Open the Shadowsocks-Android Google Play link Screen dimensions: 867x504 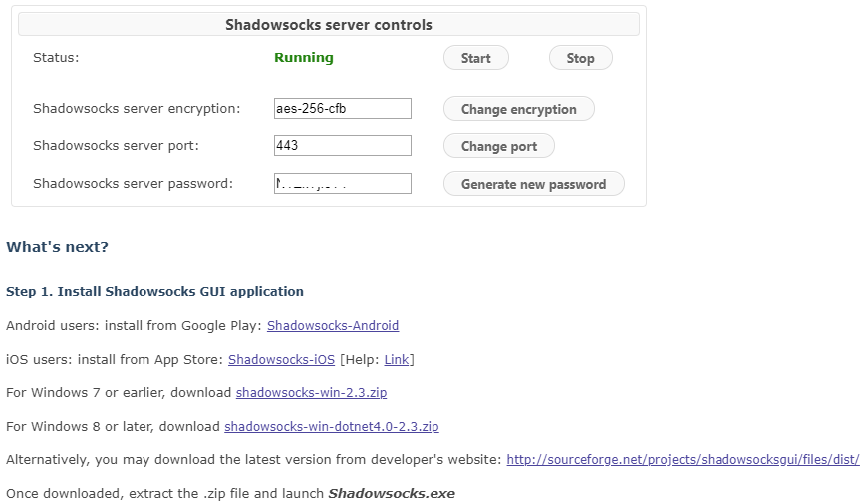333,326
